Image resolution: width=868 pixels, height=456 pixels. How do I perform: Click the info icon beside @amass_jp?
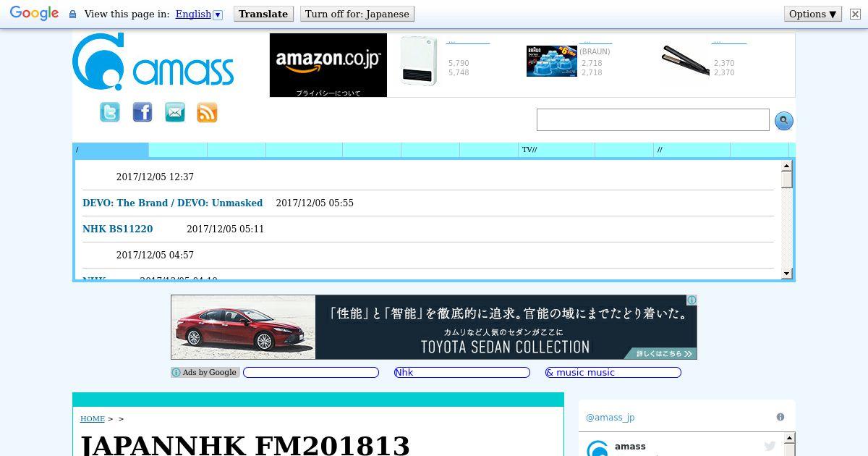point(780,417)
